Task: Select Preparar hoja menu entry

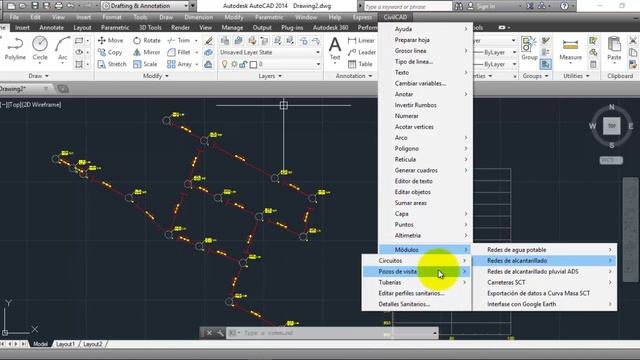Action: (425, 40)
